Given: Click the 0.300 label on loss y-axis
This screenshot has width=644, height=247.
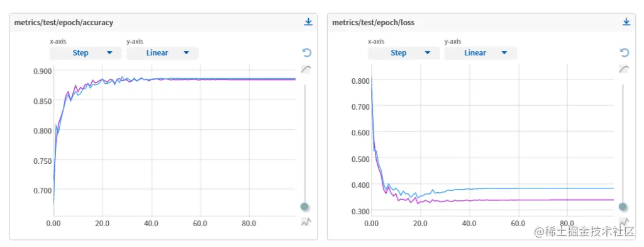Looking at the screenshot, I should click(x=360, y=211).
